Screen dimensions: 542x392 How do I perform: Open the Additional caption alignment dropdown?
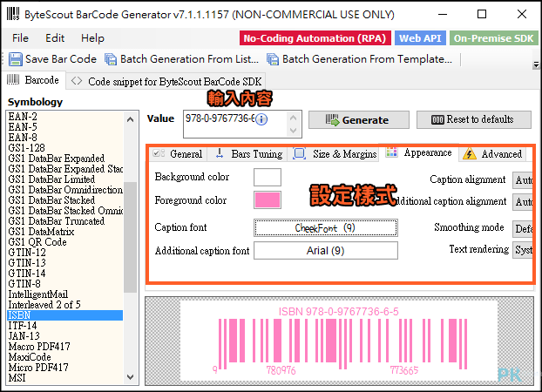pyautogui.click(x=524, y=201)
